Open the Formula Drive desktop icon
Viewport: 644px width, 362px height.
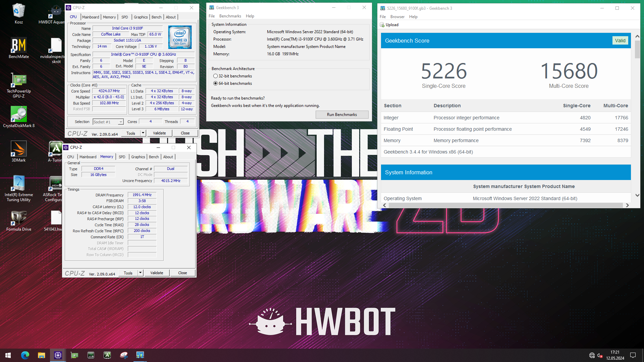[x=18, y=221]
